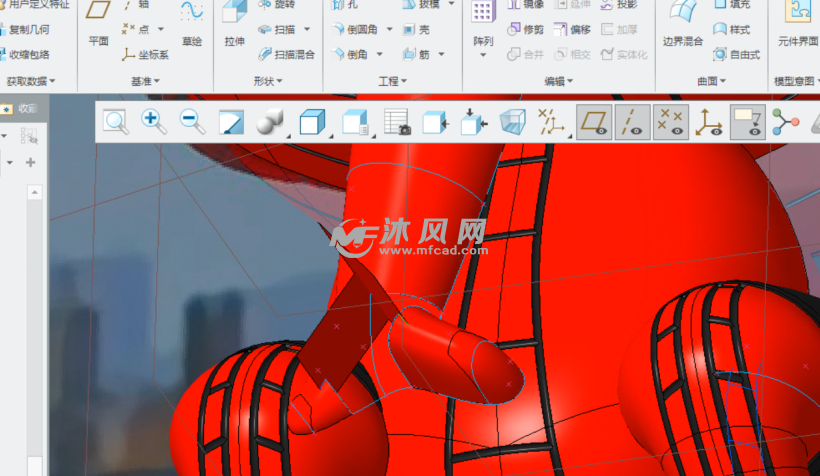Click the 倒角 chamfer button
Image resolution: width=820 pixels, height=476 pixels.
pyautogui.click(x=350, y=54)
